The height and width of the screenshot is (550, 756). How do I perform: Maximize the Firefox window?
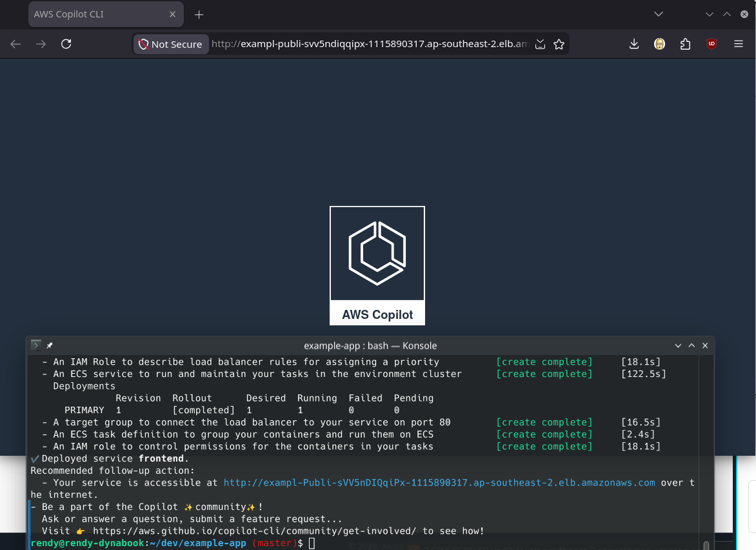[x=726, y=14]
